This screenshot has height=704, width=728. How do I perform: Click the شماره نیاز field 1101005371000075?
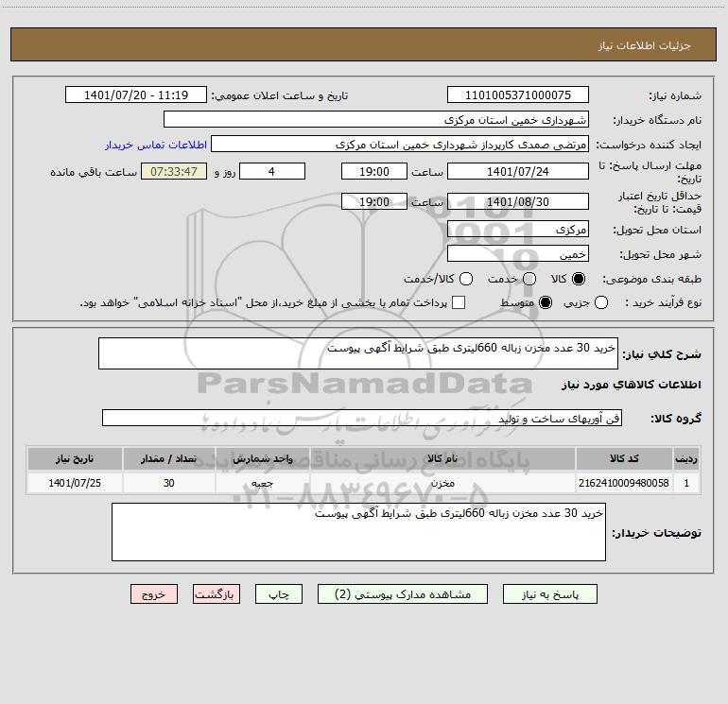tap(518, 95)
